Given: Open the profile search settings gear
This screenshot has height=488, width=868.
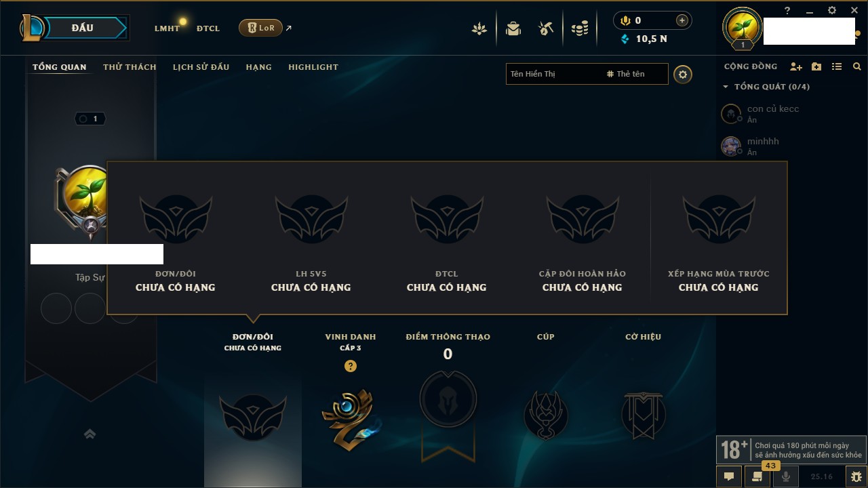Looking at the screenshot, I should 683,75.
